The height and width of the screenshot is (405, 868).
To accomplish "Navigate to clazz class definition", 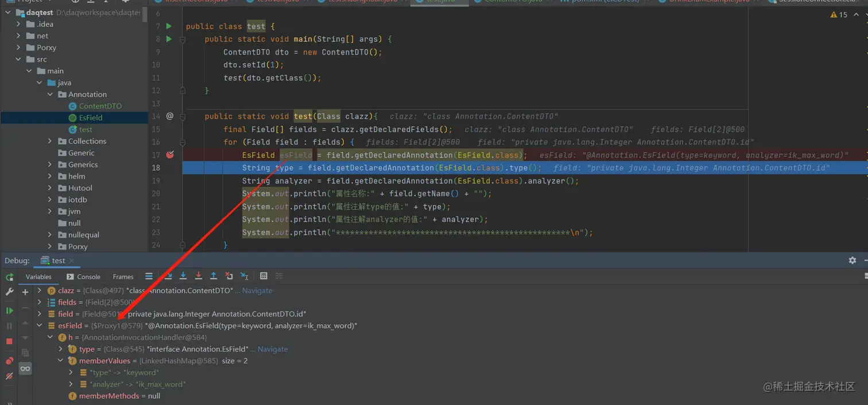I will pos(257,291).
